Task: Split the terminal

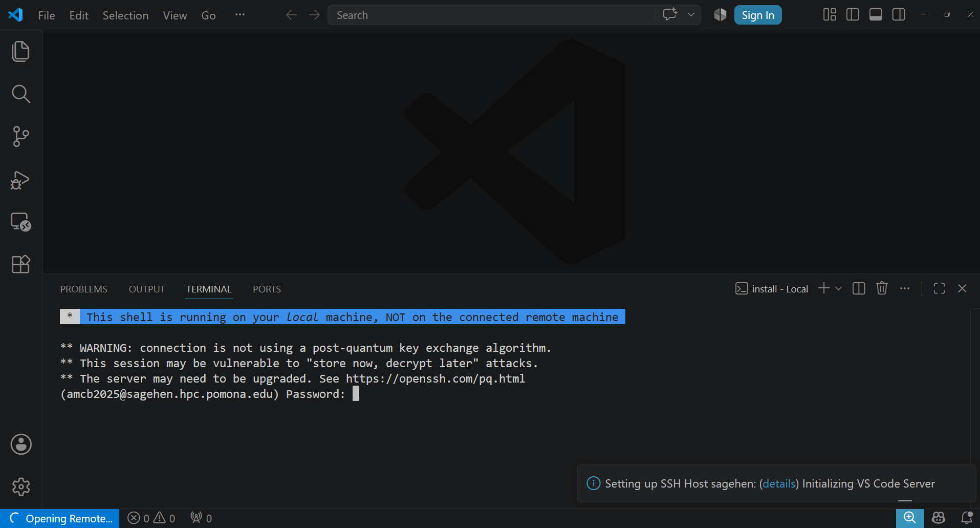Action: pos(859,288)
